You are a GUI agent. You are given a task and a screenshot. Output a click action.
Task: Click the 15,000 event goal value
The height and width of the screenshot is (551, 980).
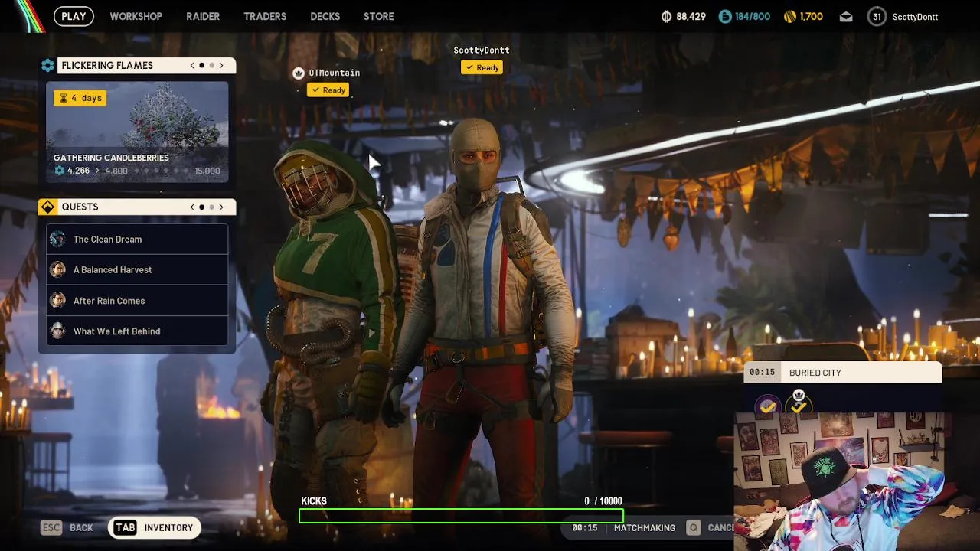point(207,171)
